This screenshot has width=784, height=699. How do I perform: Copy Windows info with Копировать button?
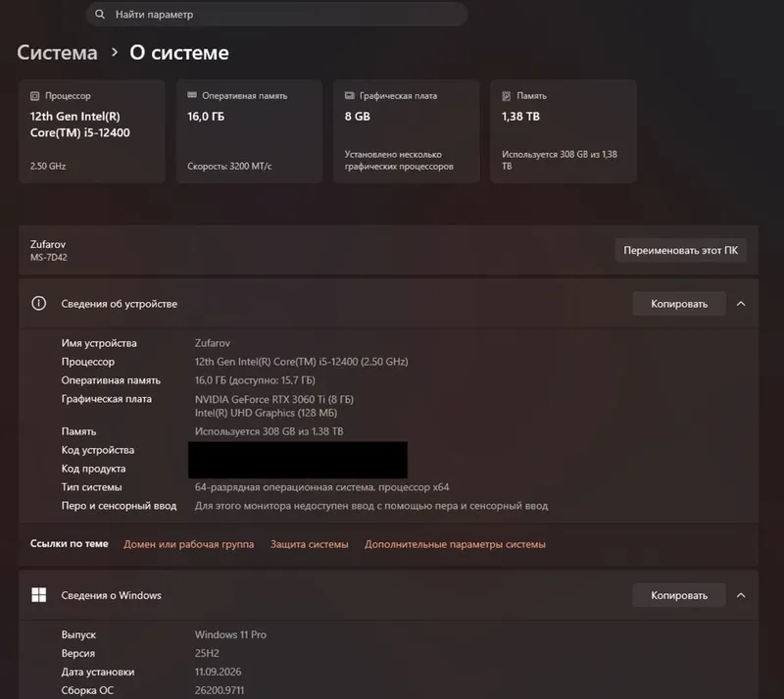click(679, 595)
